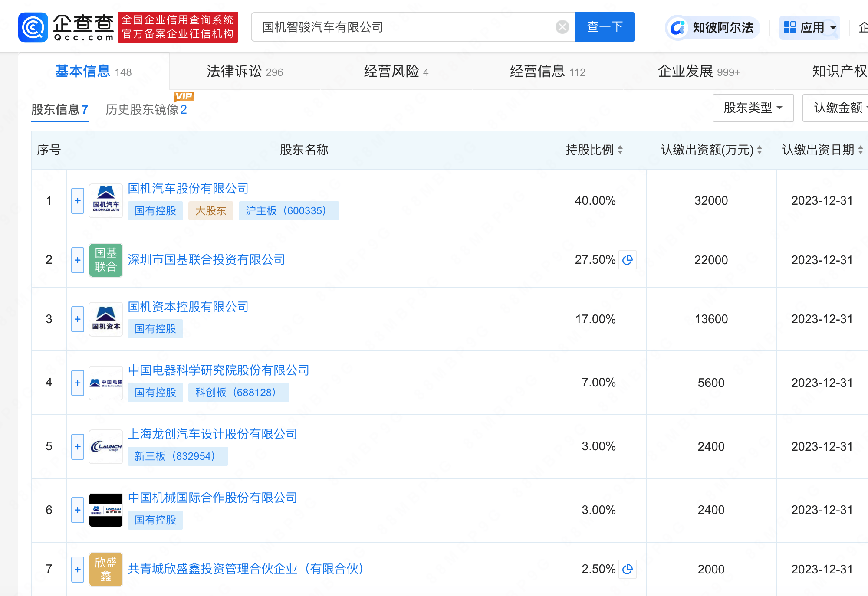This screenshot has width=868, height=596.
Task: Open equity pie chart icon beside 2.50%
Action: (628, 569)
